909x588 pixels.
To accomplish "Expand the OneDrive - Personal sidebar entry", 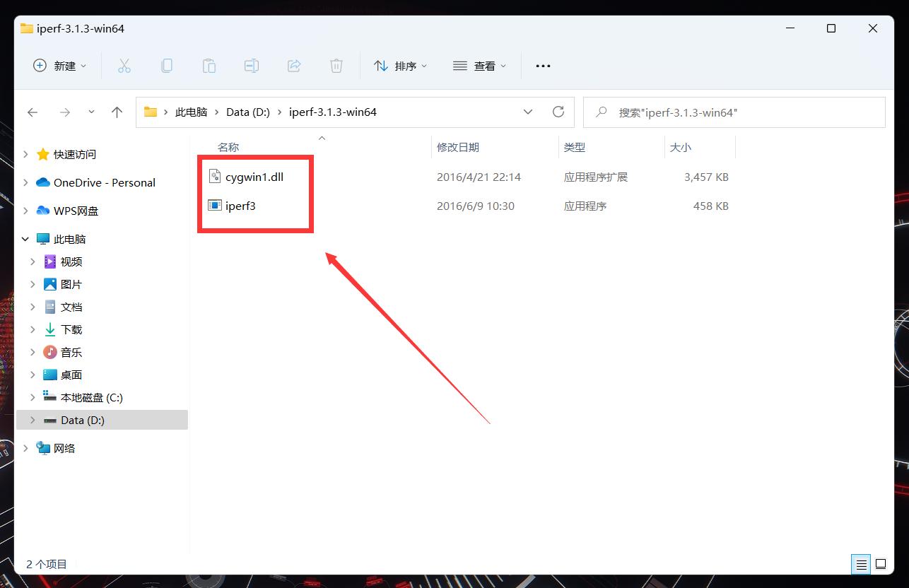I will pos(25,182).
